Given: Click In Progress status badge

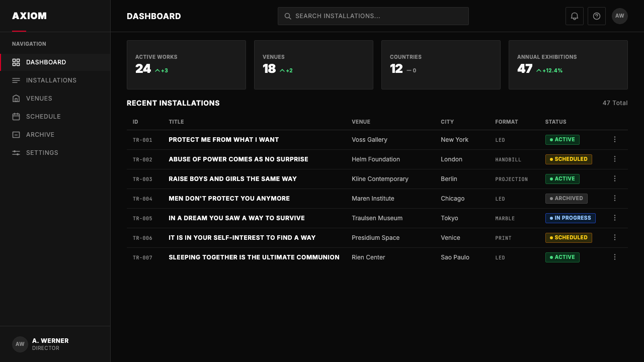Looking at the screenshot, I should pyautogui.click(x=571, y=218).
